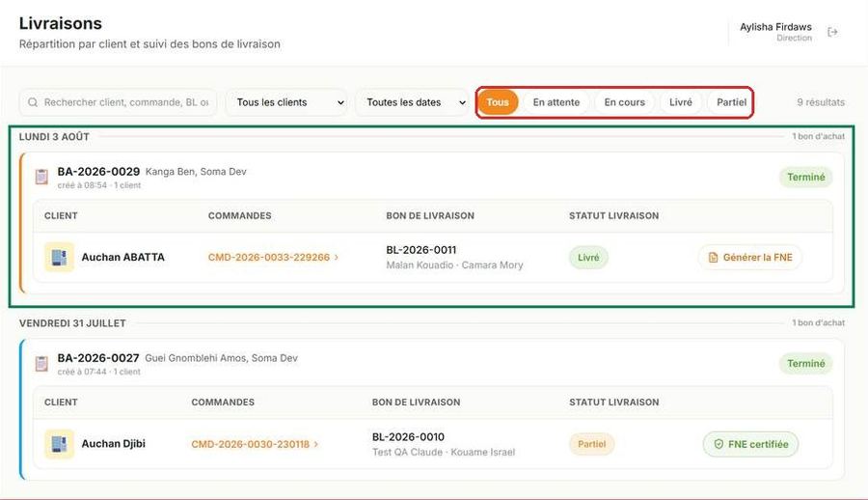Image resolution: width=868 pixels, height=500 pixels.
Task: Click the Auchan Djibi store icon
Action: point(59,444)
